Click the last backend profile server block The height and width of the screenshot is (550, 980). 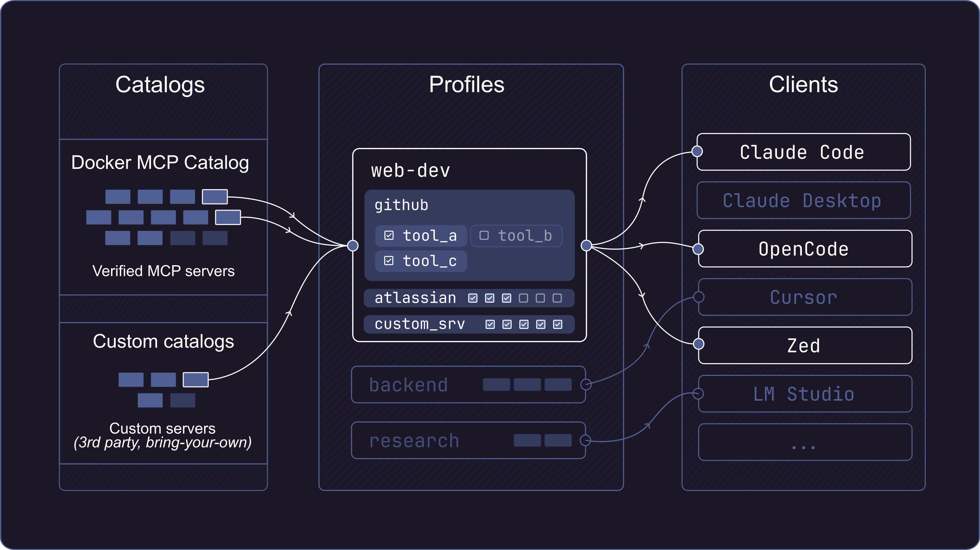tap(558, 384)
